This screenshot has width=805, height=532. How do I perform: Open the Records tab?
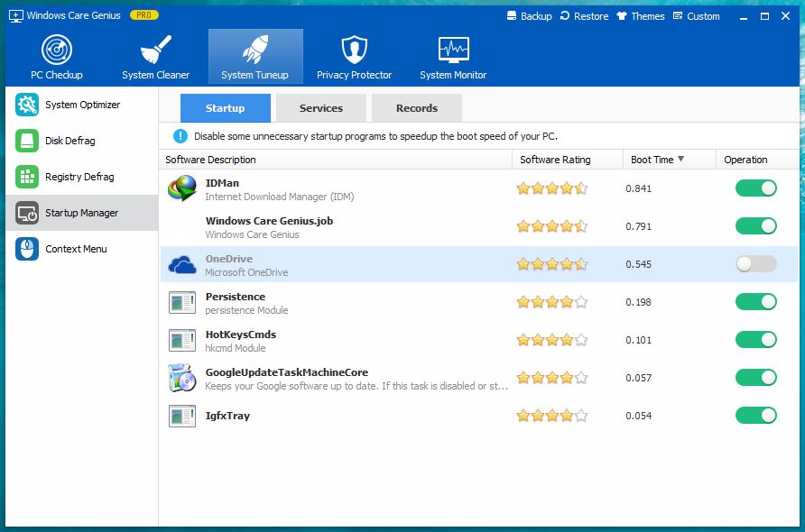tap(417, 107)
